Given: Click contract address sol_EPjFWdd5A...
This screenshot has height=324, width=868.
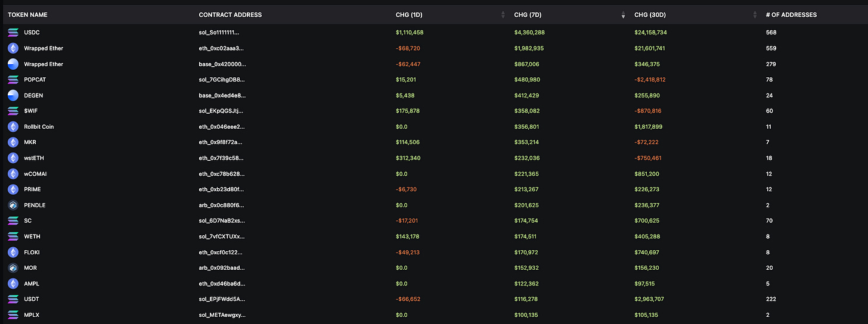Looking at the screenshot, I should point(222,299).
